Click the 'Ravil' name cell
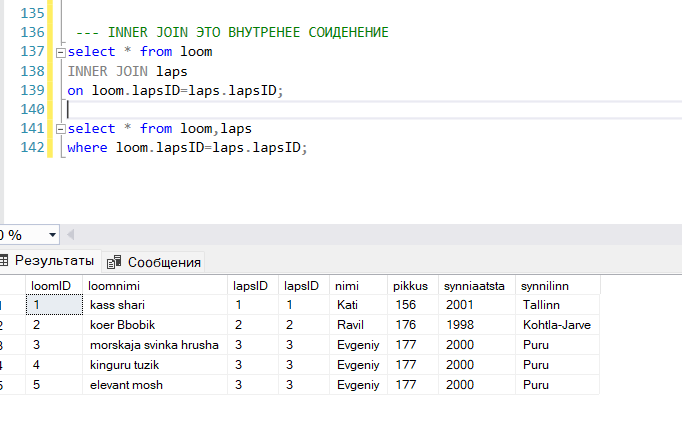Viewport: 682px width, 430px height. pyautogui.click(x=358, y=325)
